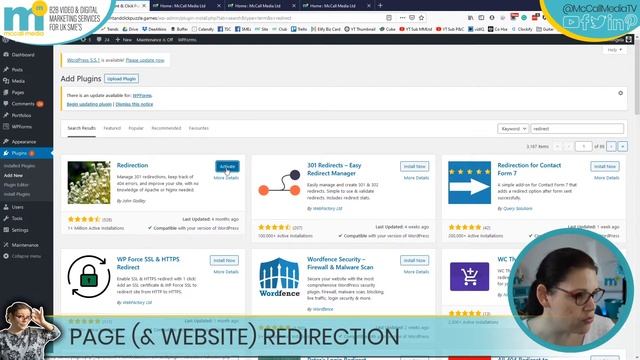Open the Plugin Editor submenu item

pyautogui.click(x=16, y=185)
